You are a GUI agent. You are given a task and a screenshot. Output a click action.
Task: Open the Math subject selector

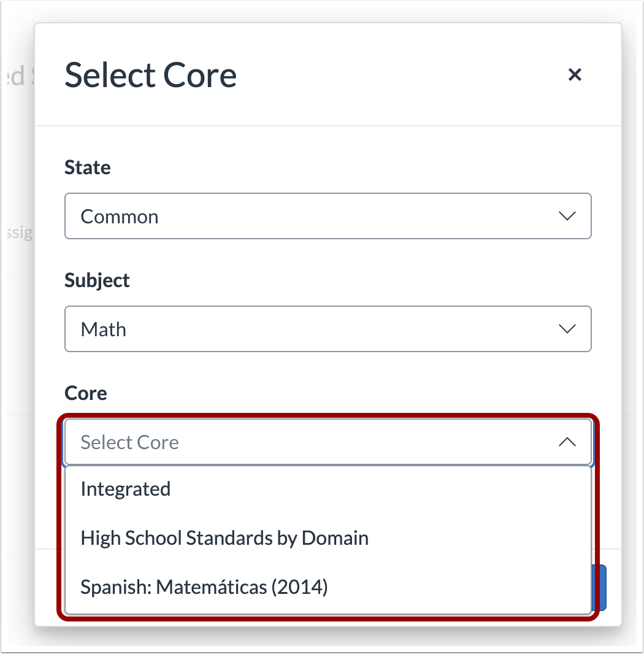coord(328,329)
